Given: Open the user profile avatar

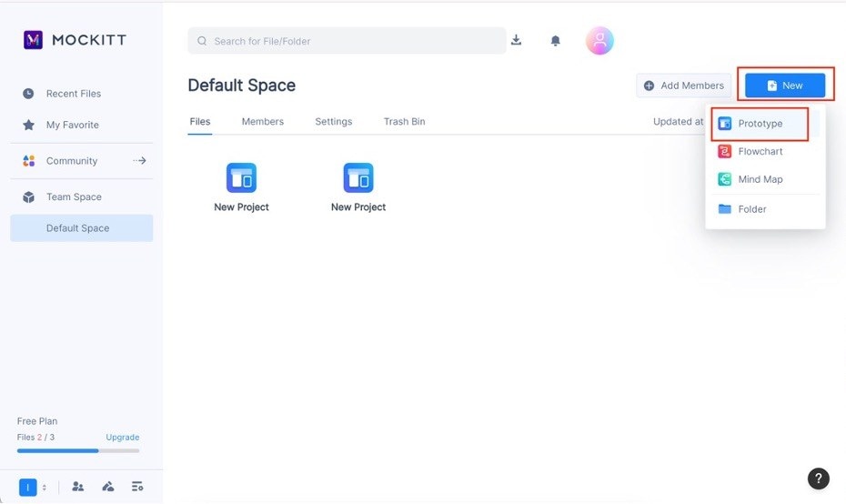Looking at the screenshot, I should tap(599, 41).
